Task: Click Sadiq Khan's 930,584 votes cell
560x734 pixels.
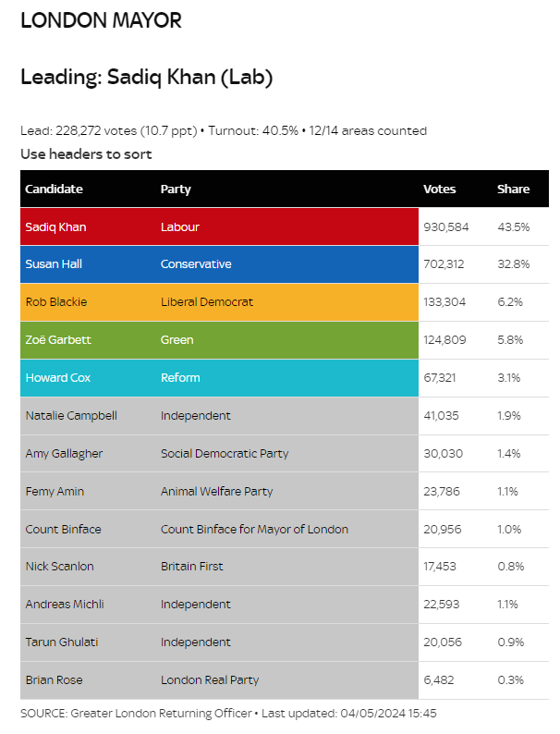Action: click(445, 227)
